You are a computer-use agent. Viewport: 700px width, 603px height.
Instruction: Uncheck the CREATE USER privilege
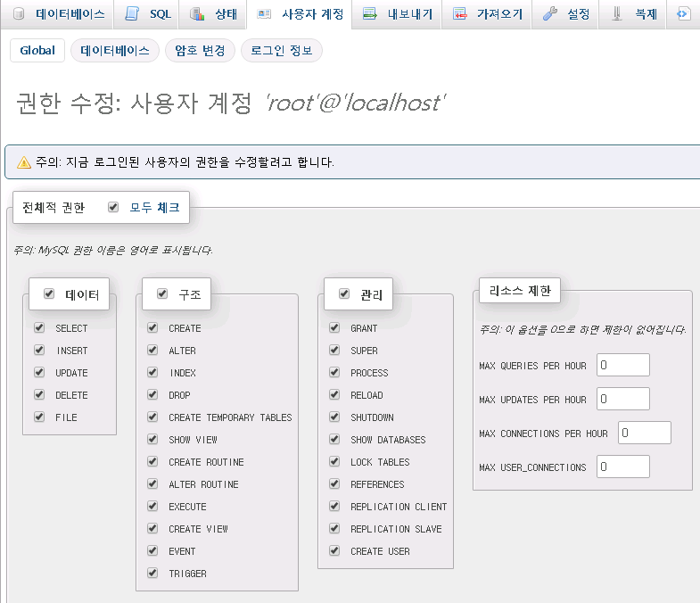334,550
